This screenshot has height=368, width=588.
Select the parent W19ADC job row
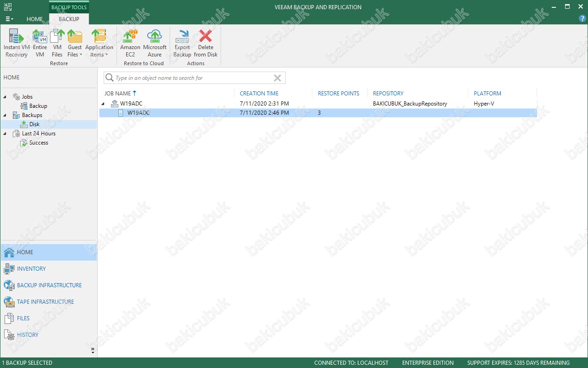[x=318, y=104]
